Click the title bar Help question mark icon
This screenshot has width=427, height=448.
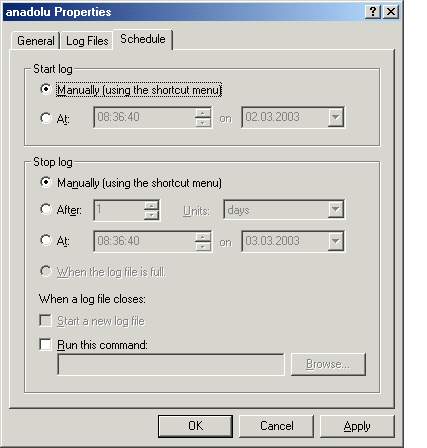(373, 12)
